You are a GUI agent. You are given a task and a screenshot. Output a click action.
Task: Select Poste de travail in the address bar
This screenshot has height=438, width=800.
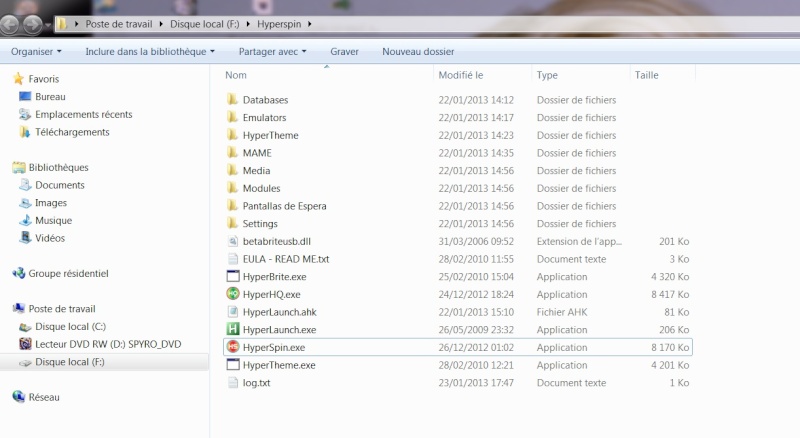(118, 24)
